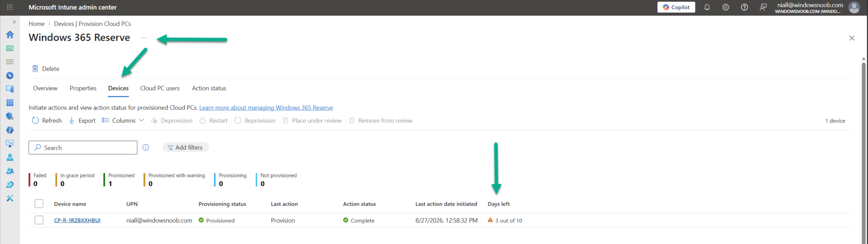Image resolution: width=868 pixels, height=244 pixels.
Task: Sort by Action status column header
Action: [x=359, y=204]
